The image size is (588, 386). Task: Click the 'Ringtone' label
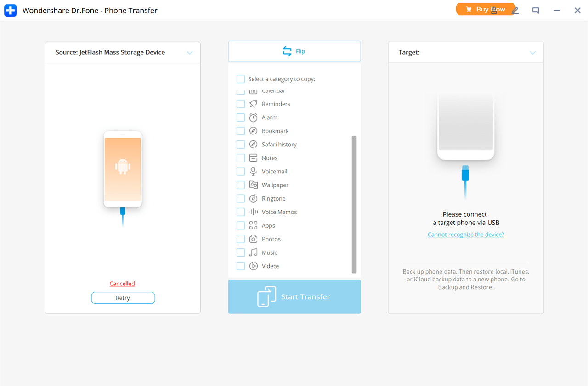coord(274,198)
